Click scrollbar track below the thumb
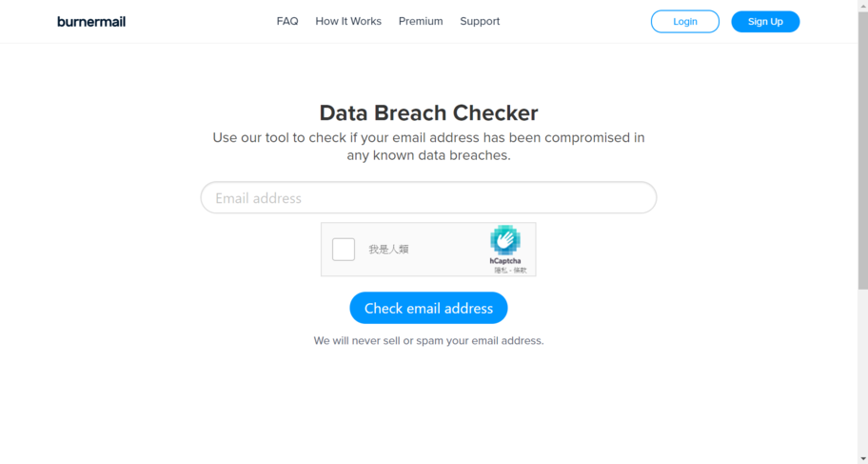Viewport: 868px width, 464px height. [863, 372]
